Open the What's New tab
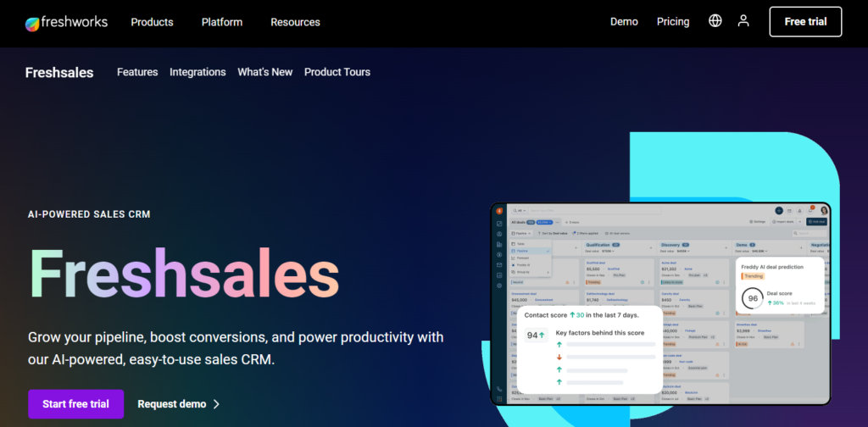868x427 pixels. tap(264, 72)
